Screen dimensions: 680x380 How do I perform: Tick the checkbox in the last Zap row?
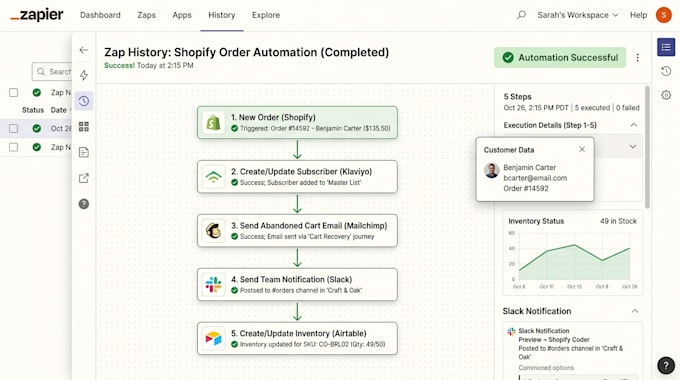13,147
